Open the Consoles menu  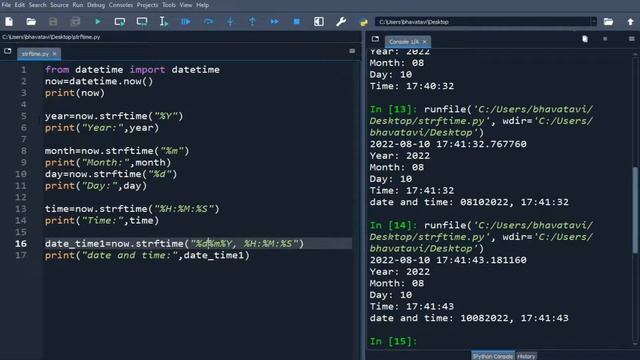tap(121, 5)
